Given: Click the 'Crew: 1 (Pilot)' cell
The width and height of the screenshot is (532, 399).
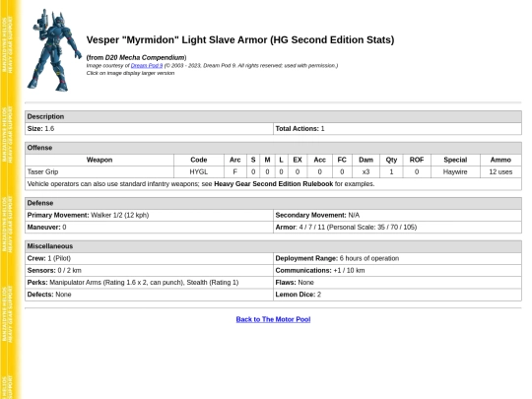Looking at the screenshot, I should coord(149,258).
